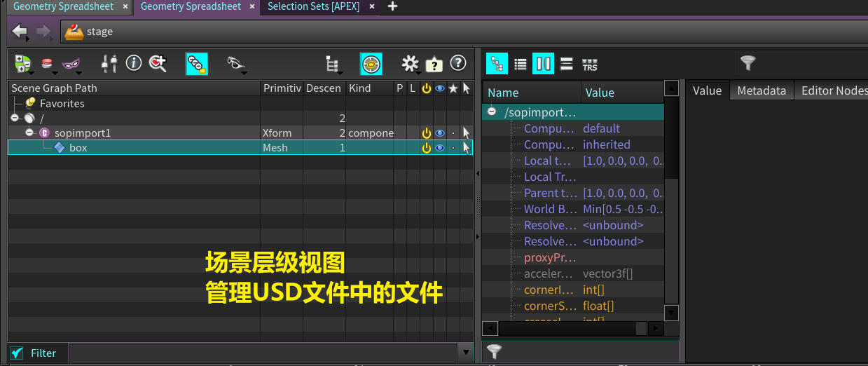Toggle hierarchy tree view in details panel
Image resolution: width=868 pixels, height=366 pixels.
(497, 64)
